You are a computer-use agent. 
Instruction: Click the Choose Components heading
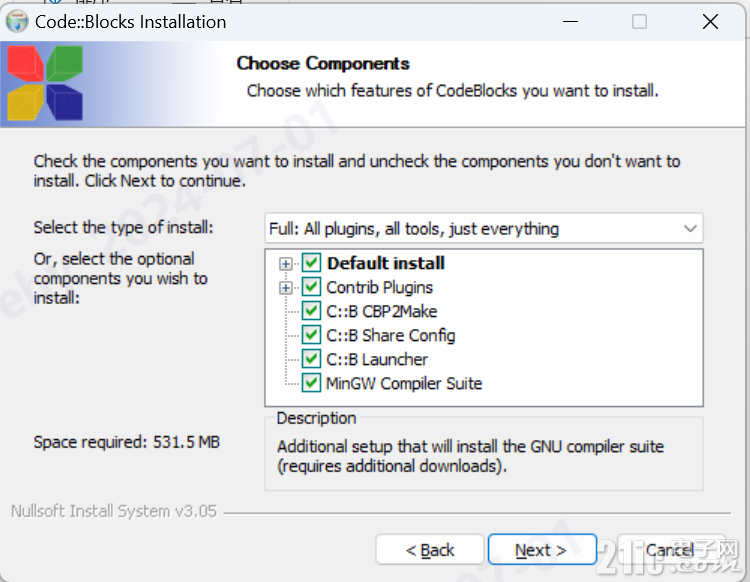click(x=323, y=63)
